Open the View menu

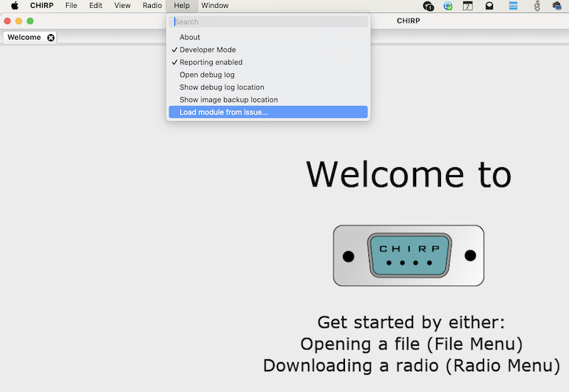(x=122, y=6)
